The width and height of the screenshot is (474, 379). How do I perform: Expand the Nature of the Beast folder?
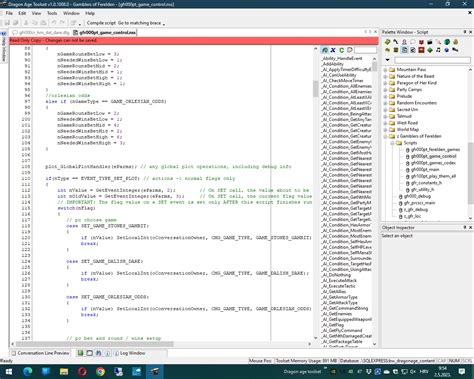click(x=385, y=76)
